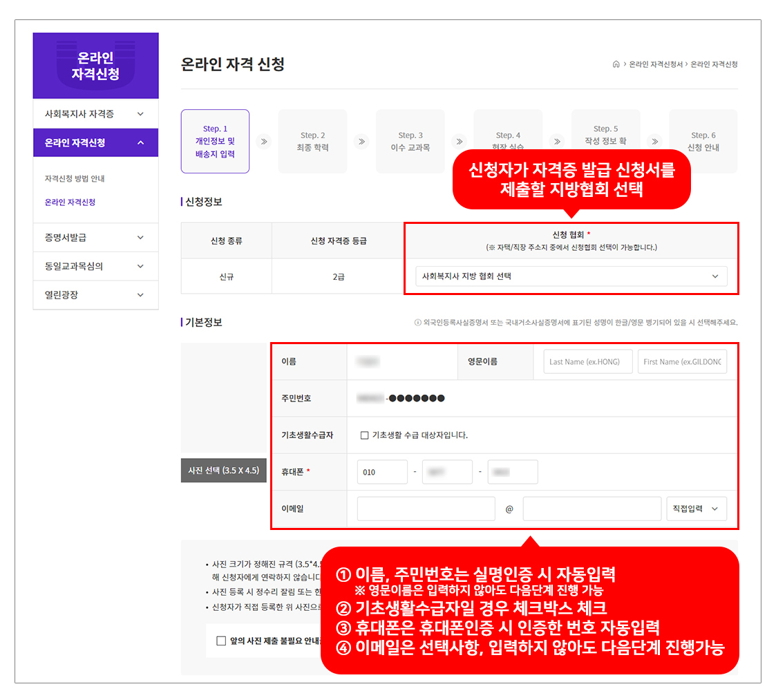Open the 사회복지사 지방 협회 선택 dropdown
This screenshot has width=776, height=700.
click(571, 276)
